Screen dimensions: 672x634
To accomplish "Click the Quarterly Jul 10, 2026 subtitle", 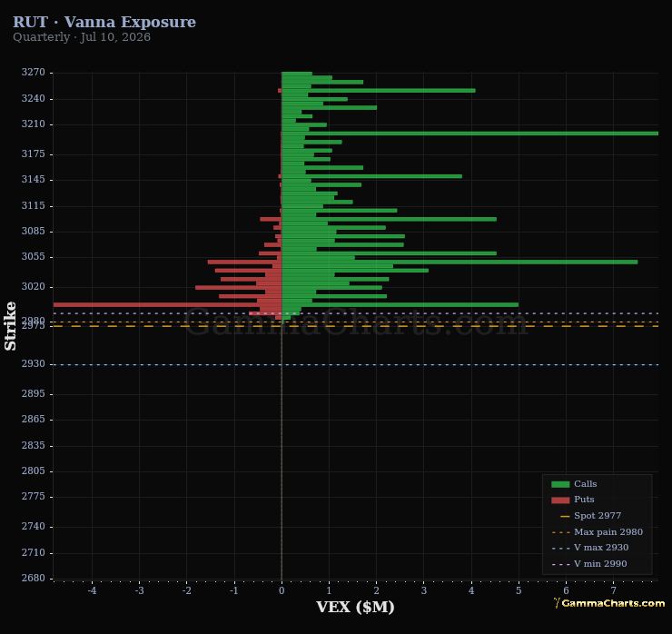I will coord(82,37).
